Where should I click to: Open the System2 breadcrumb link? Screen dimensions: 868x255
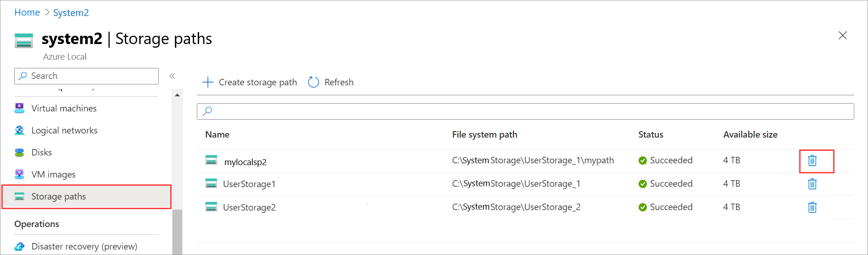(x=71, y=13)
